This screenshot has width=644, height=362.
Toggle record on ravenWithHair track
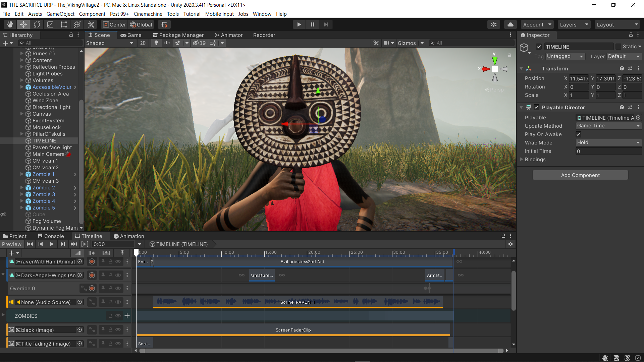[92, 261]
